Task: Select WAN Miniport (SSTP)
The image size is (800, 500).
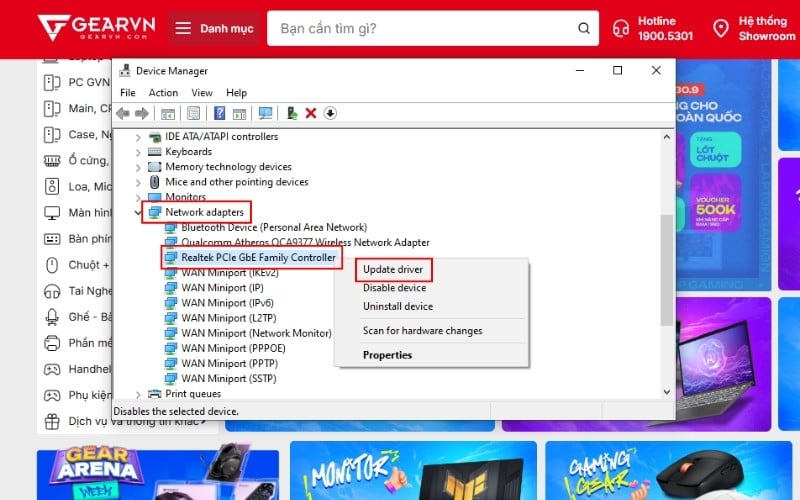Action: click(x=229, y=379)
